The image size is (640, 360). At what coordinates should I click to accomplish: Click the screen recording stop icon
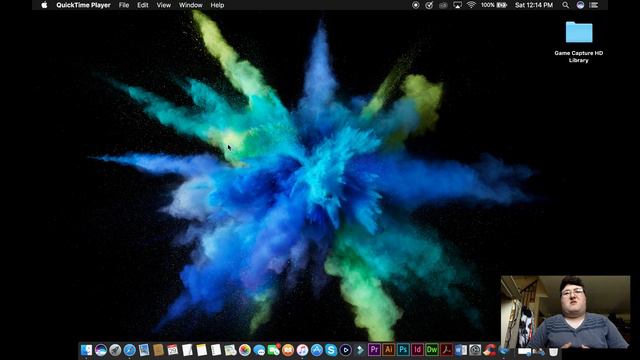coord(416,5)
